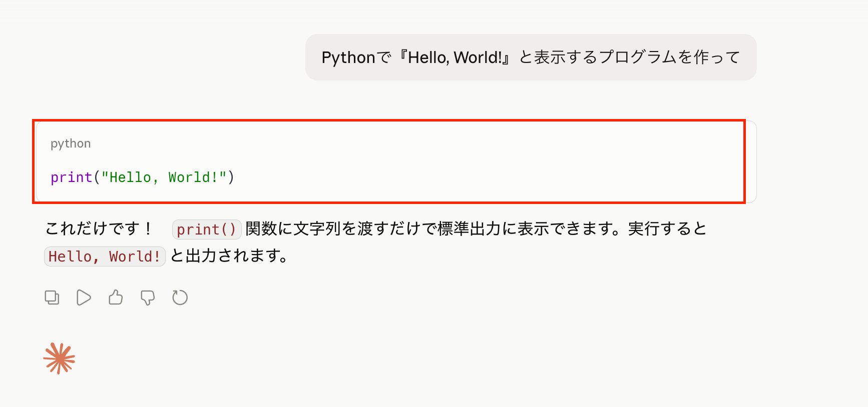Click the word 'Python' in the user message

(x=348, y=57)
